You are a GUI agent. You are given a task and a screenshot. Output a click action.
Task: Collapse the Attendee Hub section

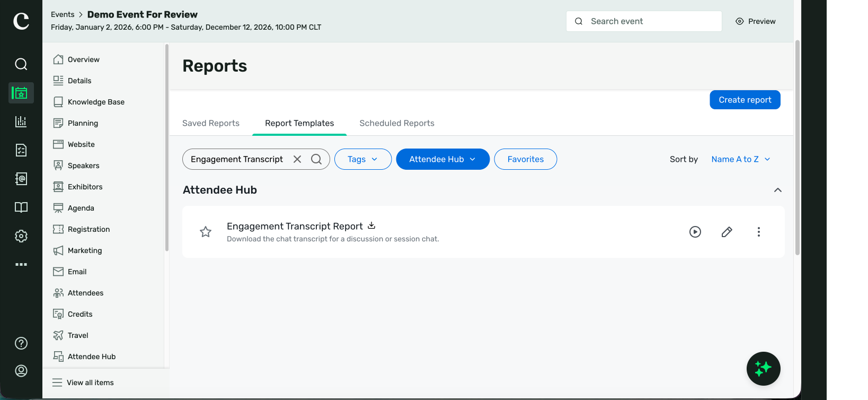tap(778, 190)
